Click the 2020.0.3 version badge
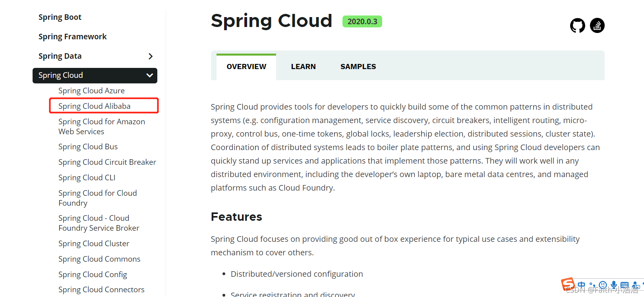644x297 pixels. click(362, 21)
